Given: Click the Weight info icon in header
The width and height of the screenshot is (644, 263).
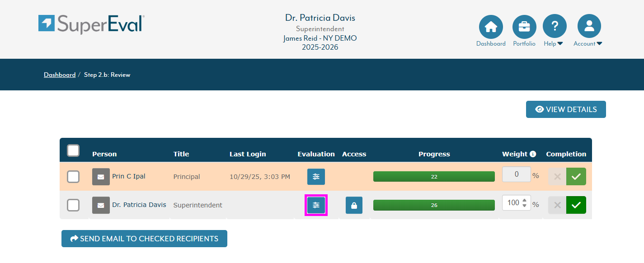Looking at the screenshot, I should tap(533, 154).
